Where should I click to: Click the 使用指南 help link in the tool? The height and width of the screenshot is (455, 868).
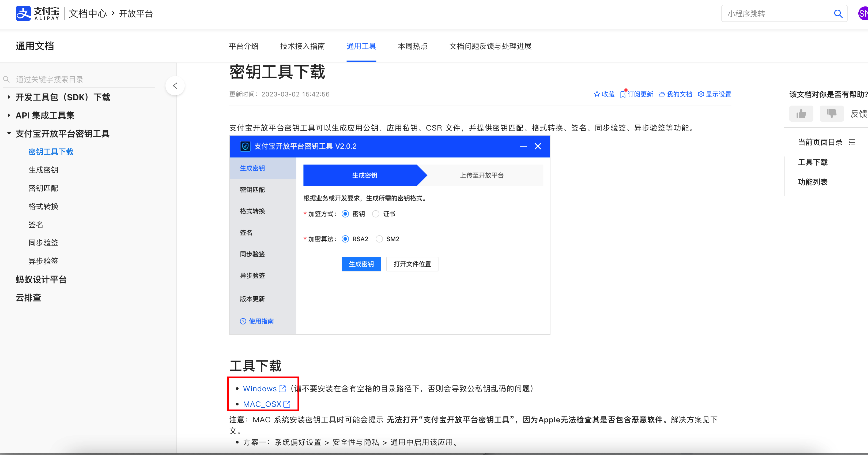[x=257, y=321]
